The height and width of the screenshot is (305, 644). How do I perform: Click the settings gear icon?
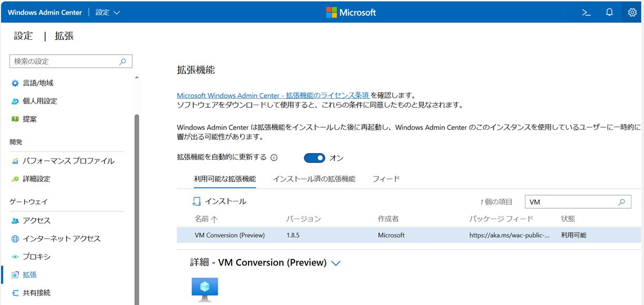click(632, 13)
